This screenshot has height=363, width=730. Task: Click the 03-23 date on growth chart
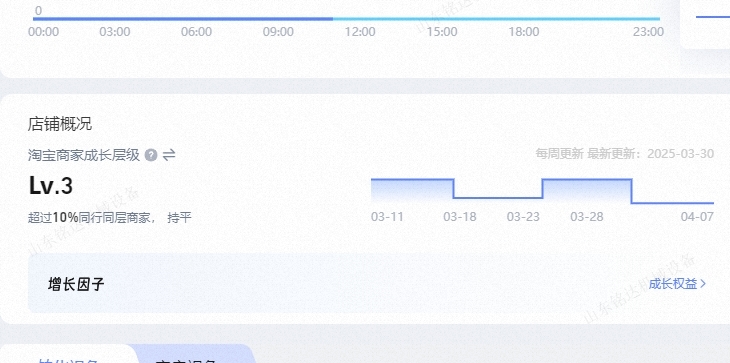click(523, 216)
